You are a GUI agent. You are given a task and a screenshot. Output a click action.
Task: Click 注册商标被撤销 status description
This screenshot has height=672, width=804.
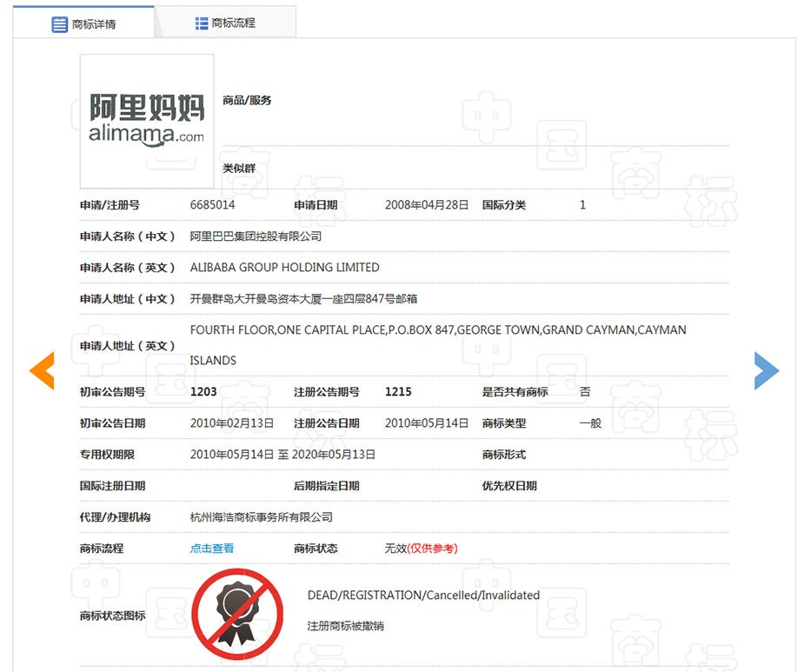pos(346,626)
